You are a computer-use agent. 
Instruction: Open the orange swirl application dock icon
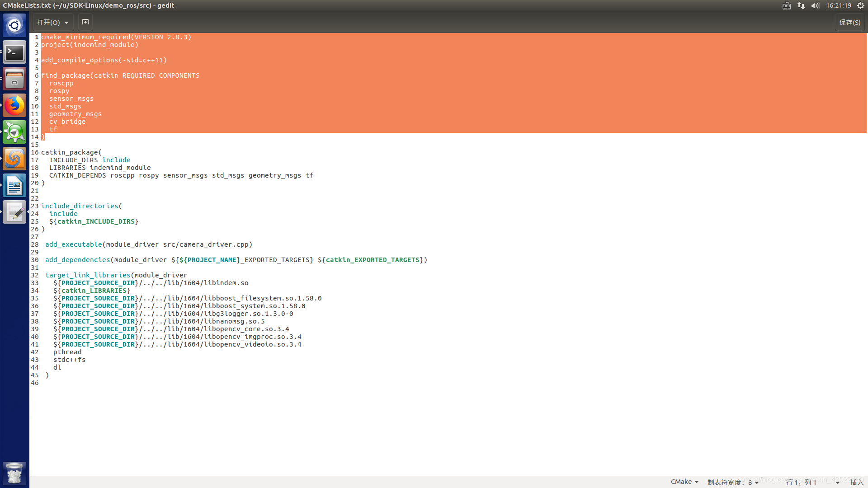pos(14,159)
